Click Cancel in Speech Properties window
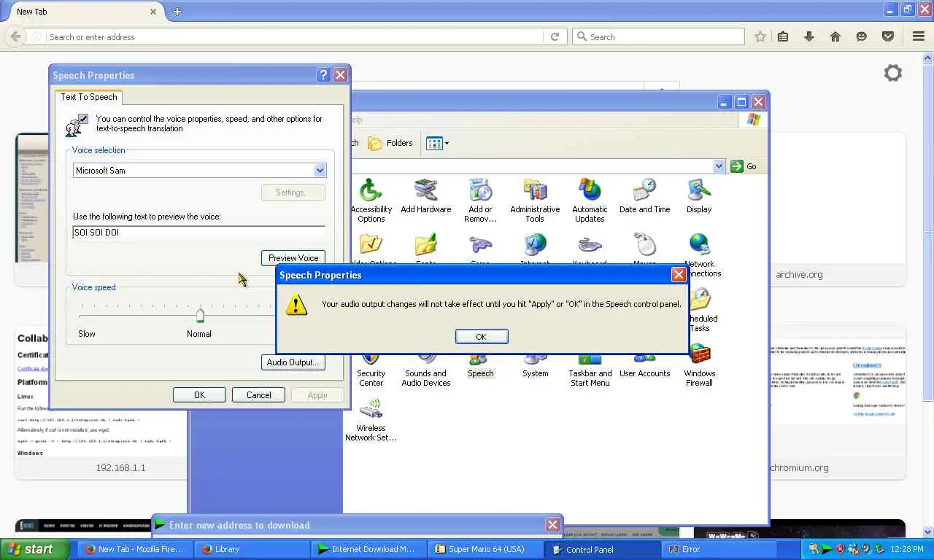Viewport: 934px width, 560px height. click(258, 394)
